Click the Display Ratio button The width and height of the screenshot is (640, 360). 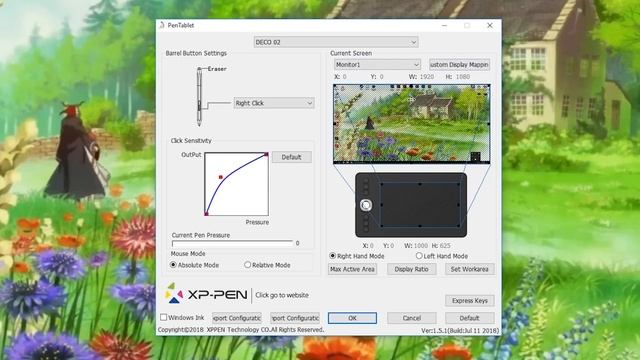click(411, 269)
